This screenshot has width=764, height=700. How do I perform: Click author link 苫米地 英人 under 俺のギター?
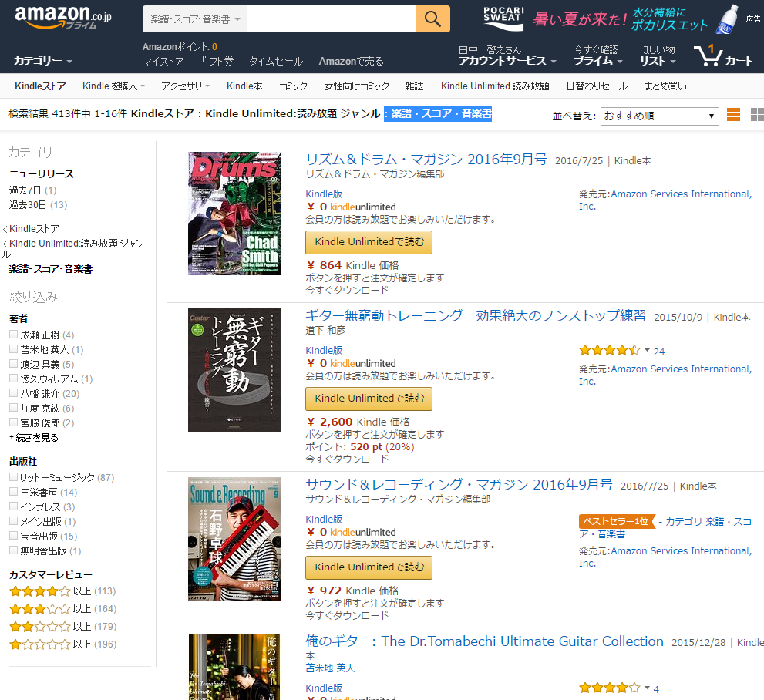330,668
